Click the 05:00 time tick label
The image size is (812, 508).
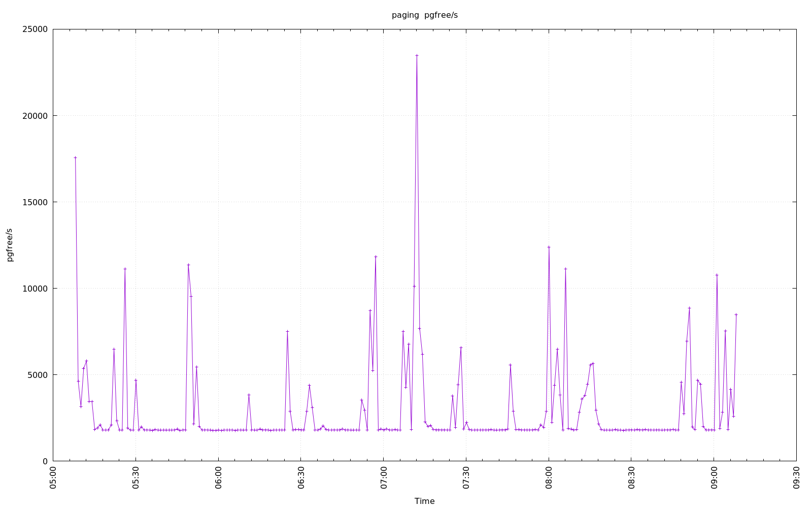tap(53, 478)
